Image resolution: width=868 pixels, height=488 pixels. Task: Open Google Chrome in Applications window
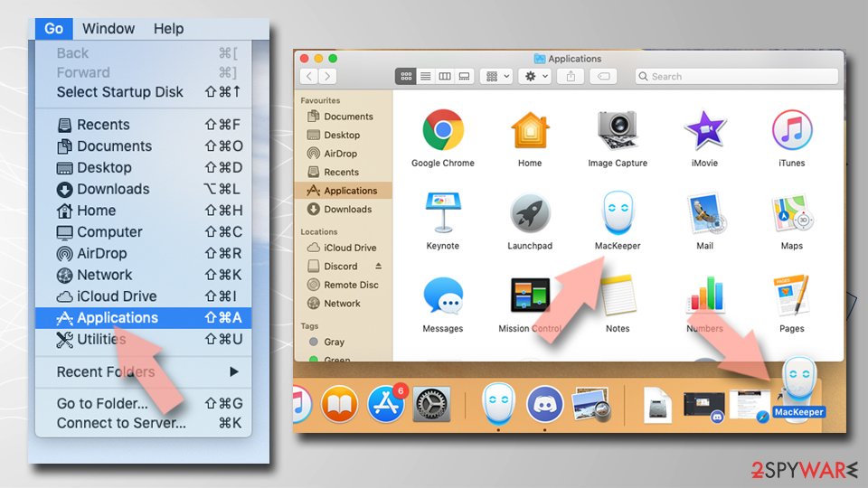tap(443, 130)
